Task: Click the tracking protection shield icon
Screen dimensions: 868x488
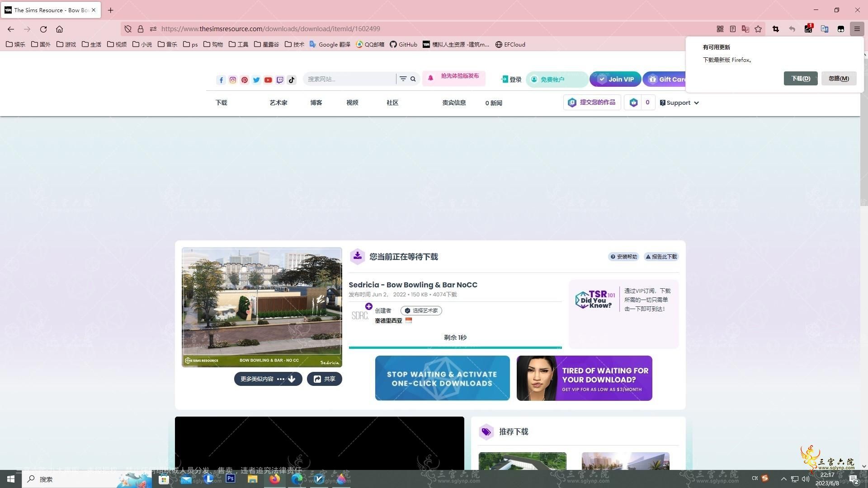Action: [x=128, y=29]
